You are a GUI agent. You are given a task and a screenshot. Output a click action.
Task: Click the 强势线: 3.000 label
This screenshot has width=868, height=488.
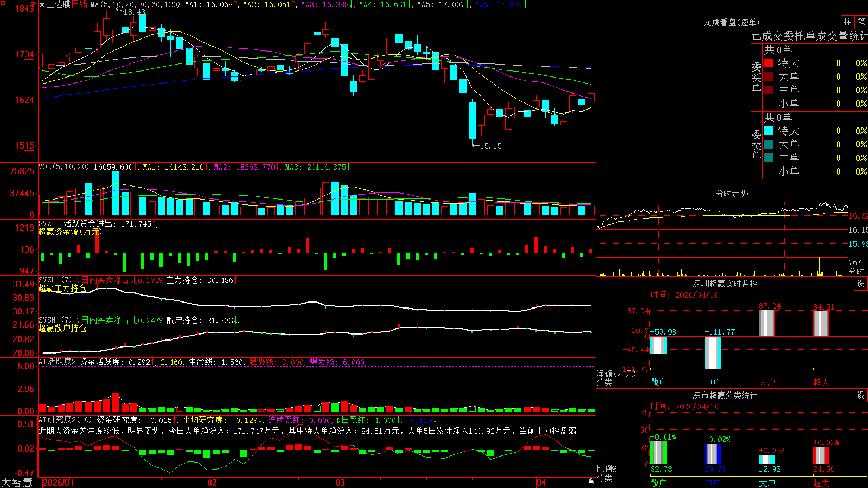coord(277,362)
